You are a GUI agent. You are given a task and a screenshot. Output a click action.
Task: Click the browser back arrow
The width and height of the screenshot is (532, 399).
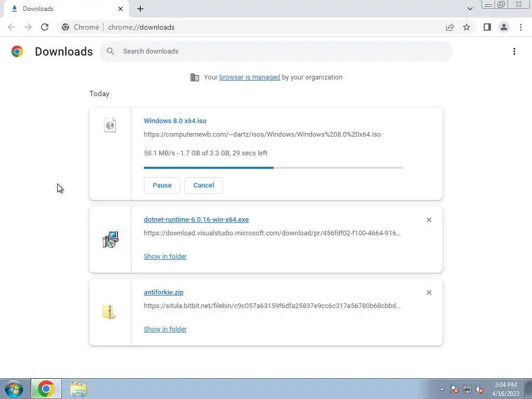coord(11,27)
